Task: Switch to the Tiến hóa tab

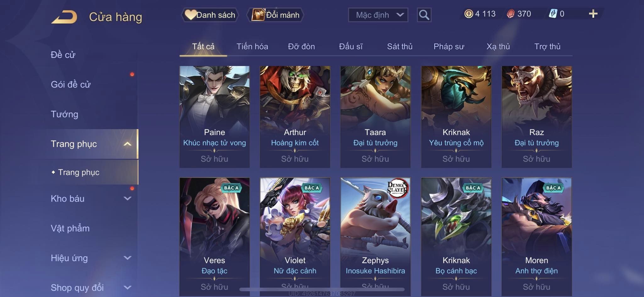Action: point(252,46)
